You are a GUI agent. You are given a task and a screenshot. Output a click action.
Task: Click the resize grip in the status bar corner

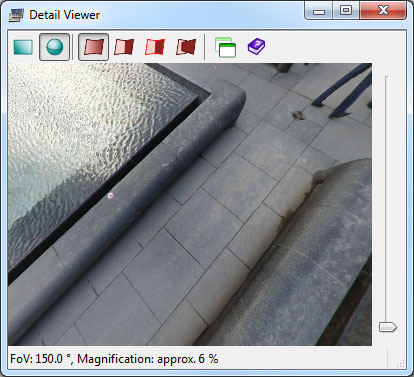401,363
